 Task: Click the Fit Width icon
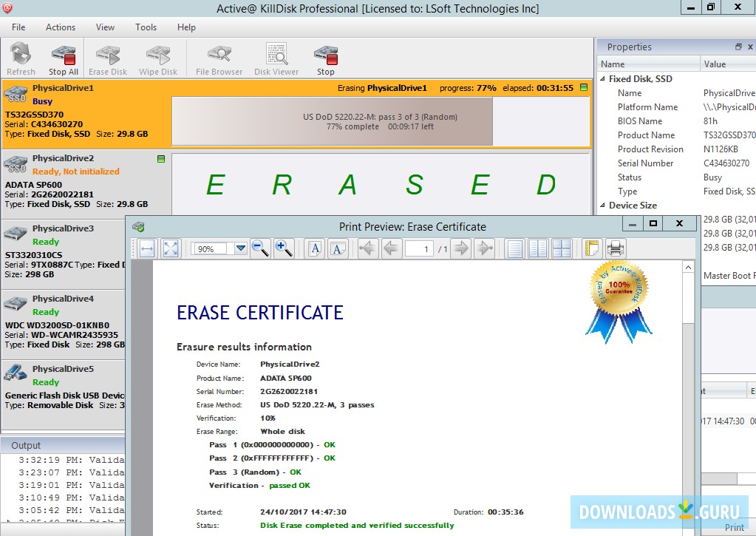(146, 248)
